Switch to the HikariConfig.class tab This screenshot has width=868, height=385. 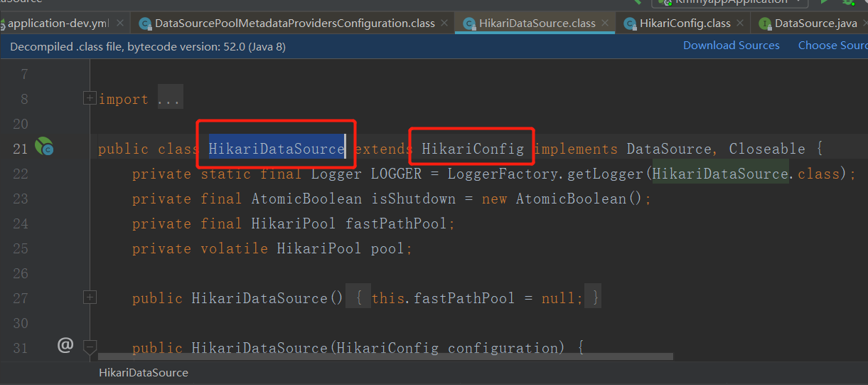[x=685, y=23]
